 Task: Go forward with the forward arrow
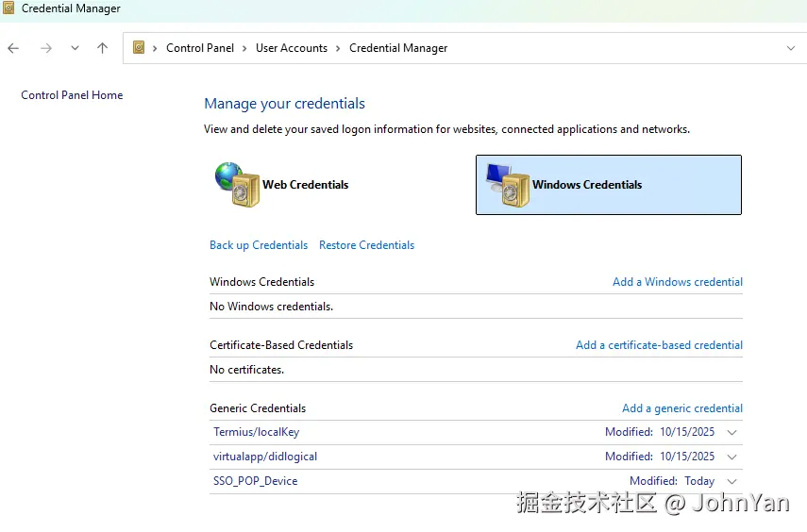(46, 48)
